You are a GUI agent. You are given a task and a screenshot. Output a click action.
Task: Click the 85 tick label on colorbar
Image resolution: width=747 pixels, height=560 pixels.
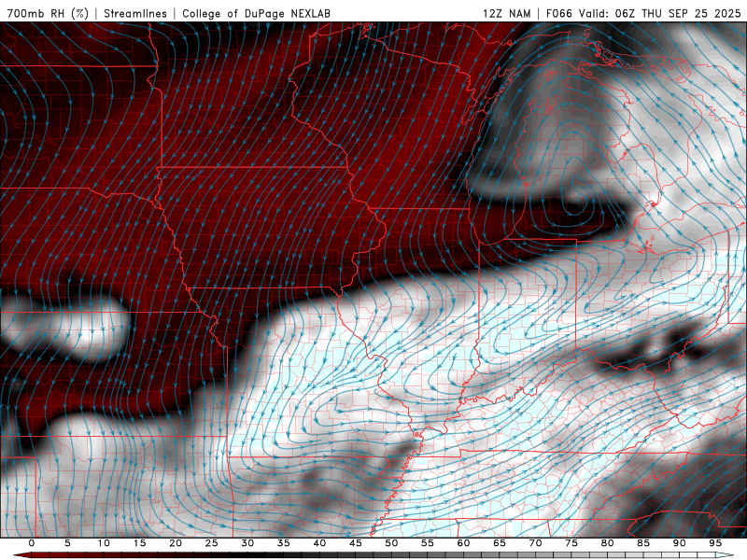(643, 543)
